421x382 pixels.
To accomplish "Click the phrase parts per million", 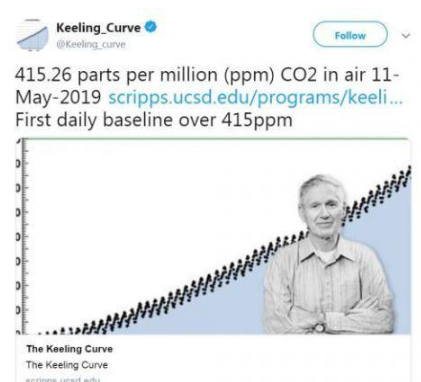I will [148, 75].
